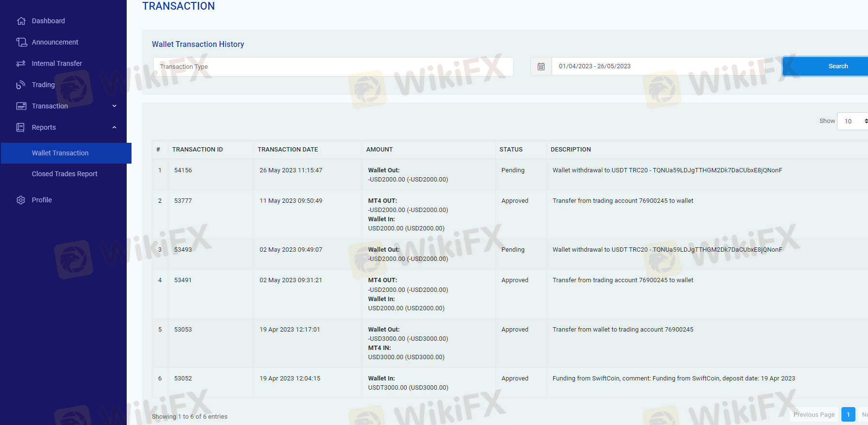This screenshot has width=868, height=425.
Task: Click the Transaction card icon
Action: (21, 106)
